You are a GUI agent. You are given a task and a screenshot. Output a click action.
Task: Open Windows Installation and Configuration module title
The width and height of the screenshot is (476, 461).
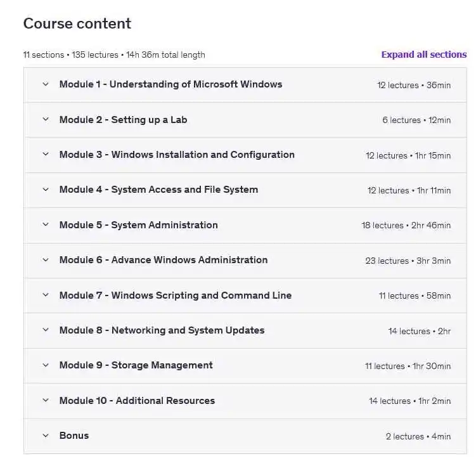click(177, 155)
